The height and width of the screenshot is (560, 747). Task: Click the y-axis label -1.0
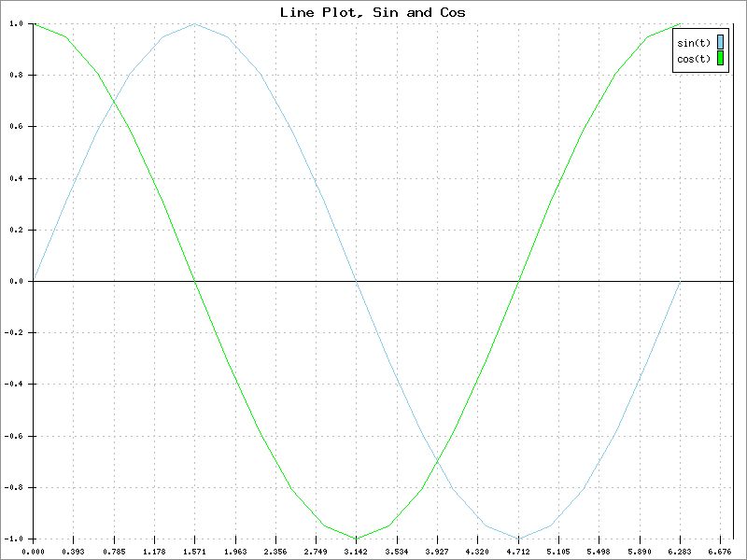pyautogui.click(x=12, y=538)
